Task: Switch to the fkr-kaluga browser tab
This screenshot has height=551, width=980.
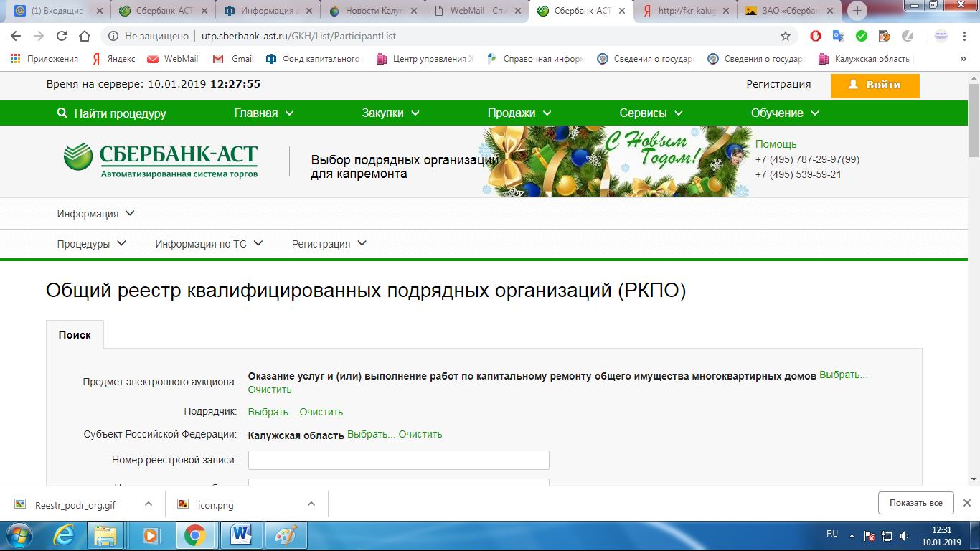Action: coord(686,11)
